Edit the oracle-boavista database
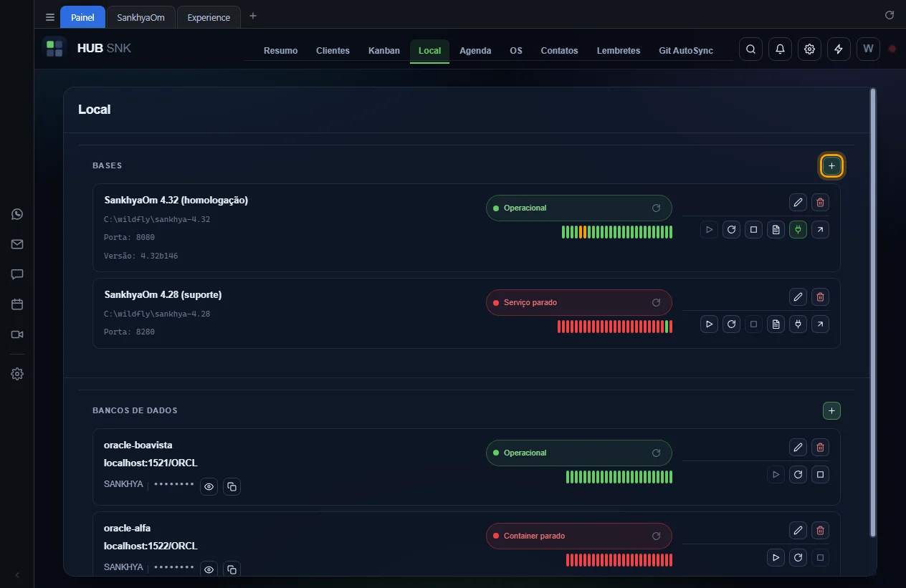906x588 pixels. coord(798,448)
